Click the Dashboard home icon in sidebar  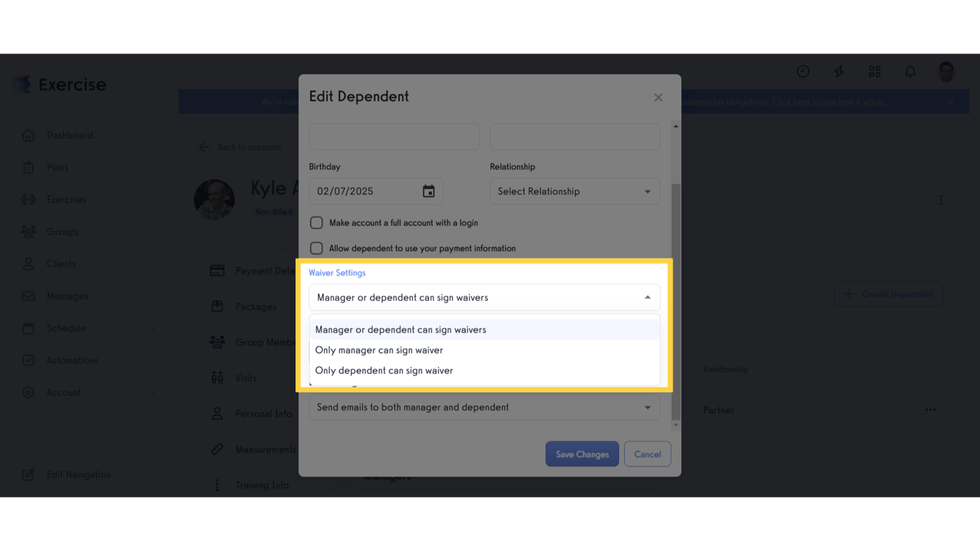tap(28, 136)
